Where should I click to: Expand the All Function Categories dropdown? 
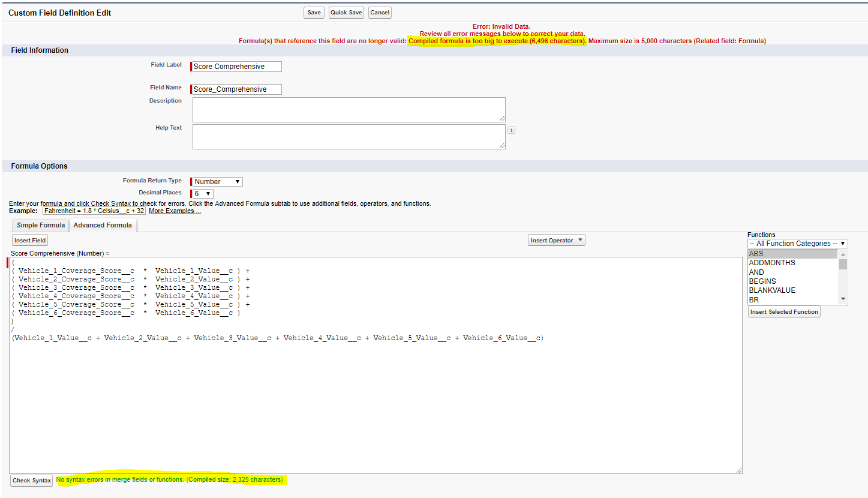[797, 243]
